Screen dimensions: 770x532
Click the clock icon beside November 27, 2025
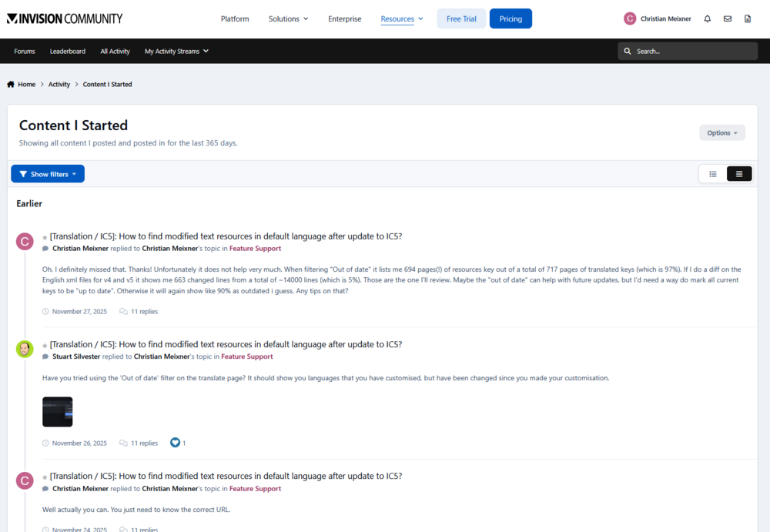[x=45, y=312]
